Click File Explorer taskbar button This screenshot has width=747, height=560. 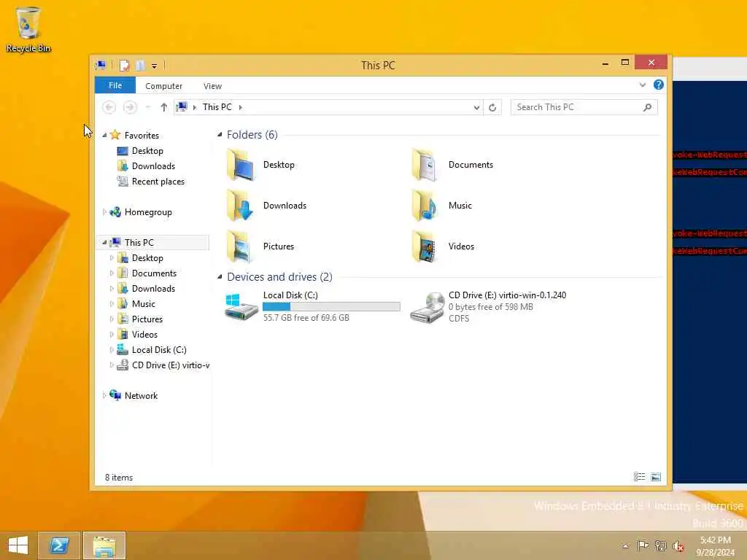[105, 545]
